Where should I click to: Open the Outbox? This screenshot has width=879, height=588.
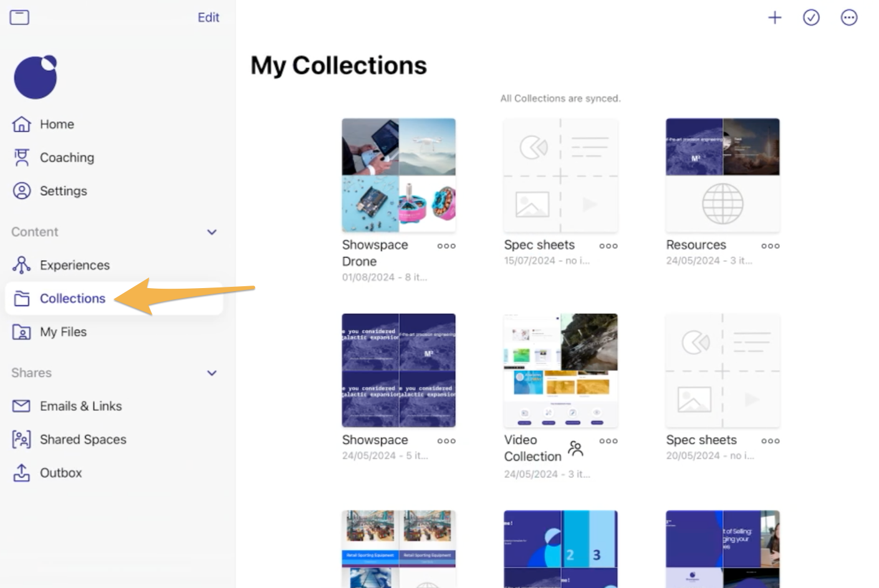tap(60, 473)
